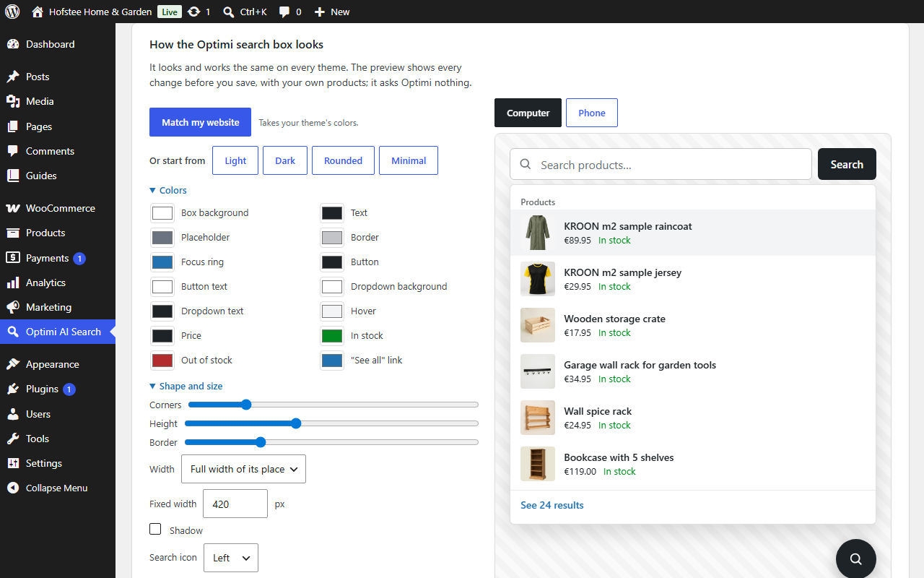Open the Dashboard icon in the sidebar
Image resolution: width=924 pixels, height=578 pixels.
click(13, 44)
